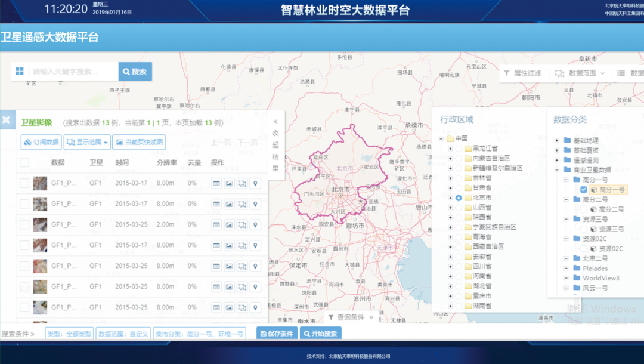Click the thumbnail of the first result row
This screenshot has height=364, width=644.
click(x=40, y=183)
